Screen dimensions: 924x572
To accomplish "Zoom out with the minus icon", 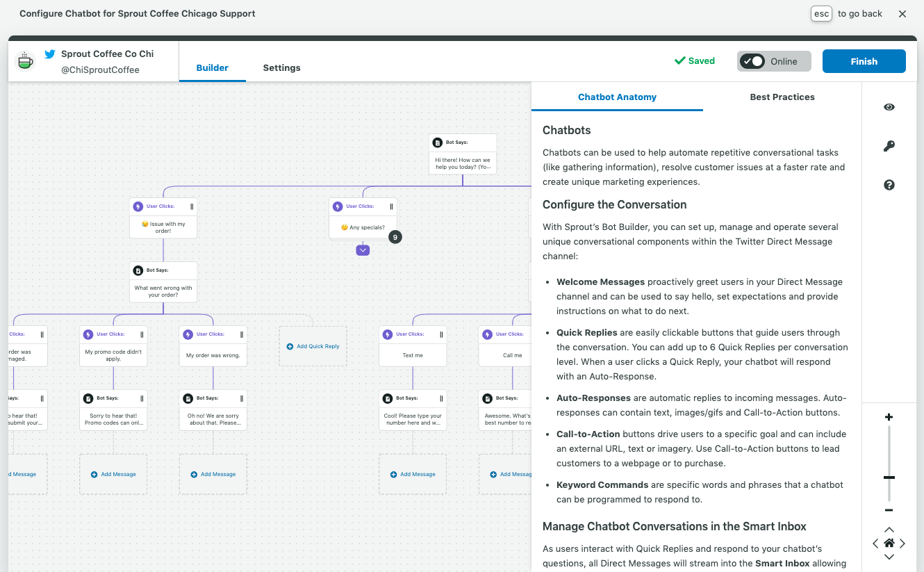I will tap(889, 511).
